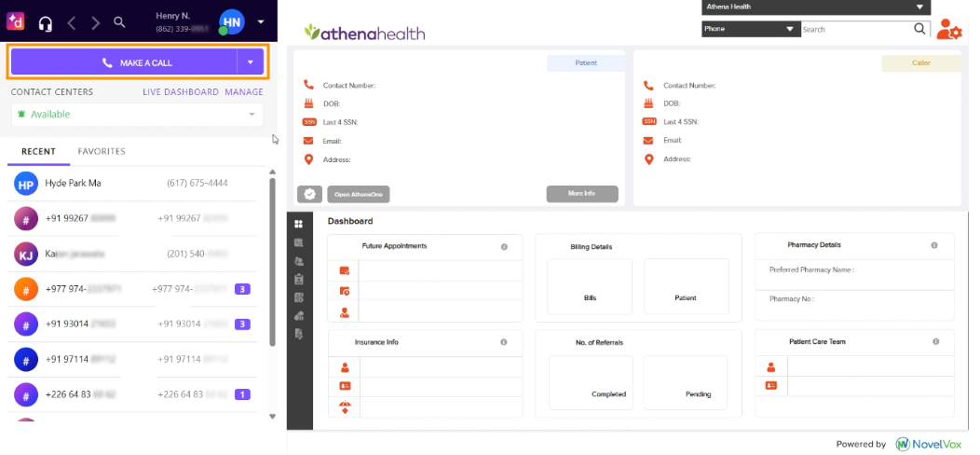Open search in the Dialpad header
The width and height of the screenshot is (980, 455).
[119, 22]
